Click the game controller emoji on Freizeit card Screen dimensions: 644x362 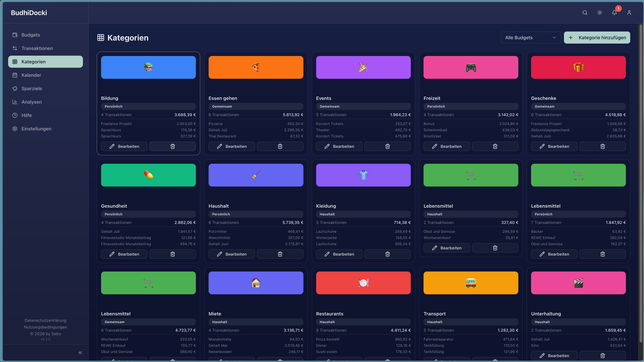coord(471,68)
